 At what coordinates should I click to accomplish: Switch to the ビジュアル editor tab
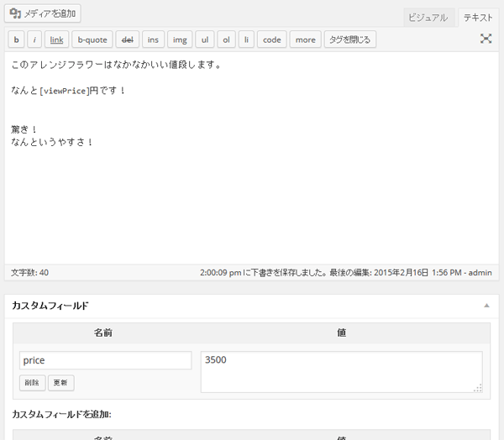428,18
